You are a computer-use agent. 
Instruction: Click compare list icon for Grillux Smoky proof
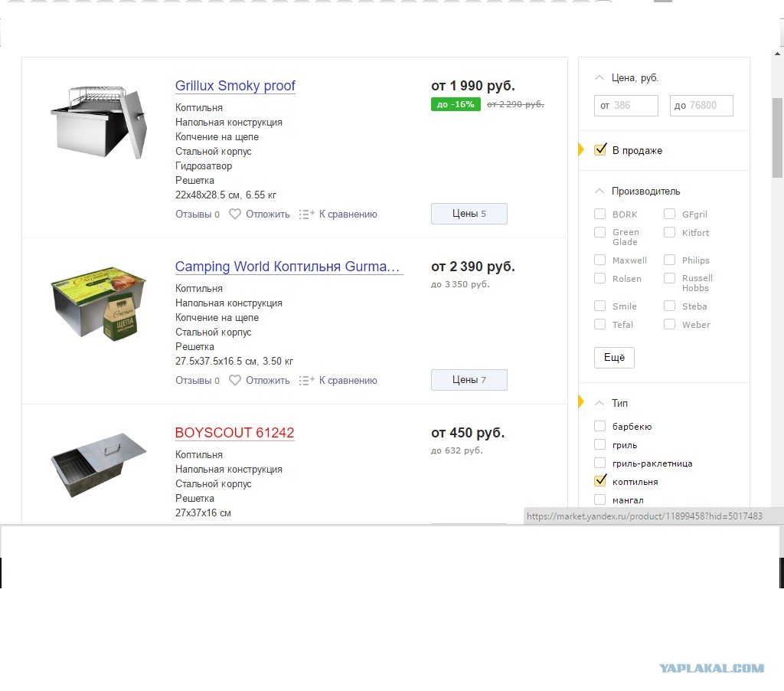click(306, 215)
